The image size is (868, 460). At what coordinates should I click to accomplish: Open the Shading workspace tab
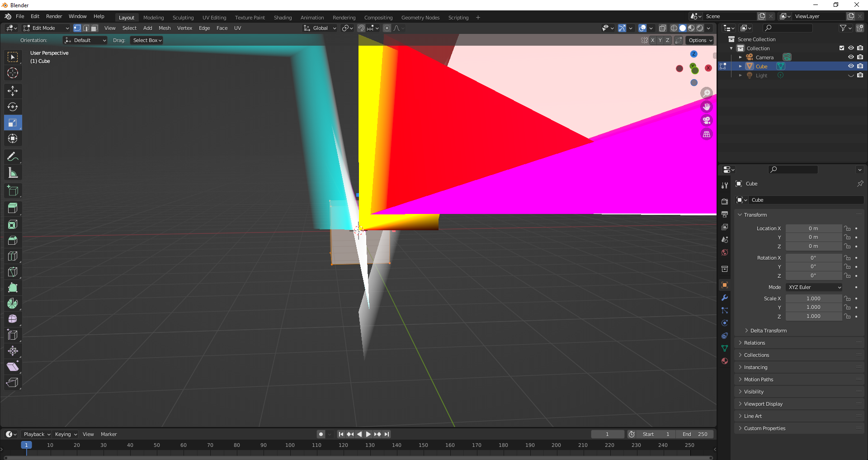[283, 18]
